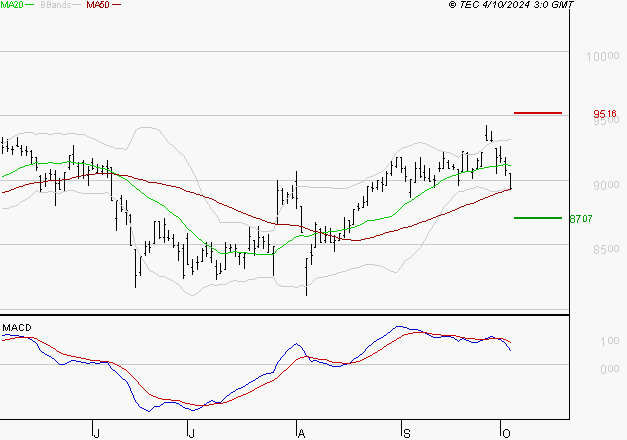
Task: Click the 8500 price axis label
Action: click(606, 249)
